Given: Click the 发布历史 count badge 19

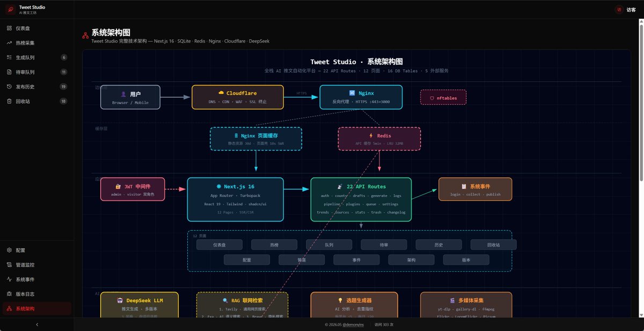Looking at the screenshot, I should click(63, 87).
